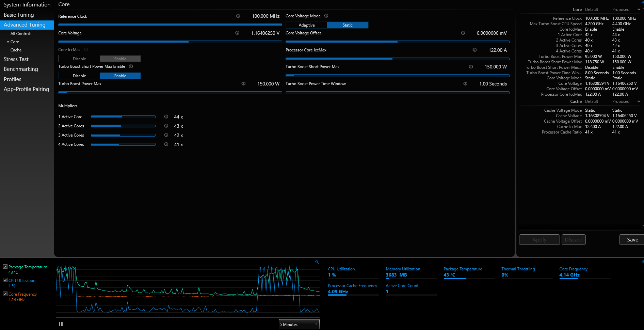Click the Core Voltage value 1.16406250 V

[x=265, y=33]
